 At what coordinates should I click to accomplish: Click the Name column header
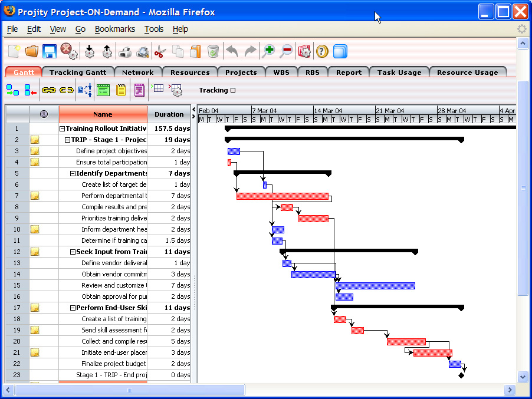(x=103, y=114)
